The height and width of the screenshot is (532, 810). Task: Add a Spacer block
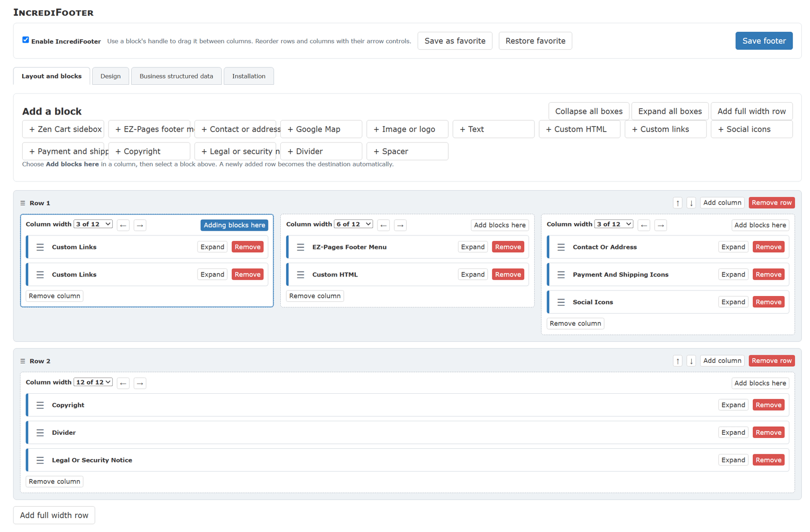point(407,151)
